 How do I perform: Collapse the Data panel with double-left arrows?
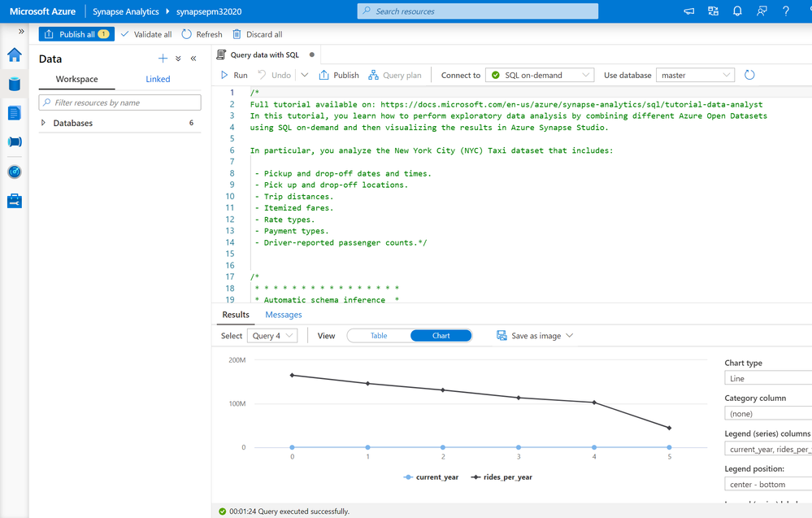tap(193, 59)
